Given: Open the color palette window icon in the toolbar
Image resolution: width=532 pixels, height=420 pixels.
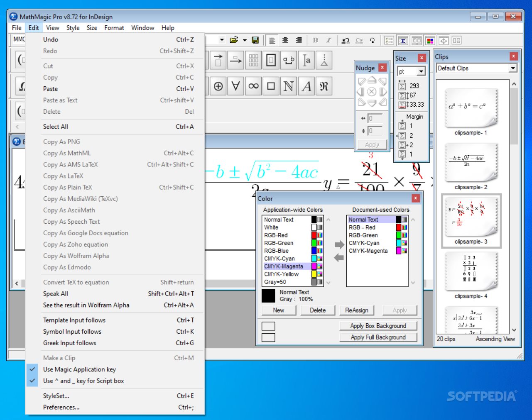Looking at the screenshot, I should pos(430,41).
